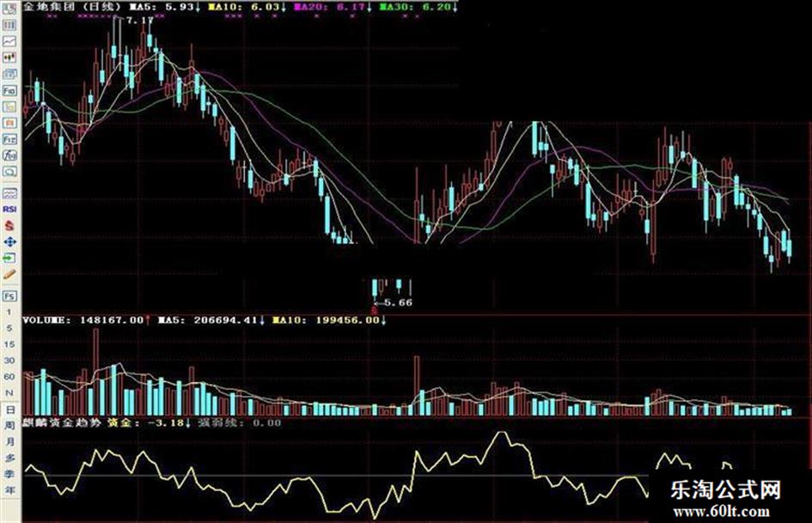Click the F10 info icon in the sidebar

[9, 91]
